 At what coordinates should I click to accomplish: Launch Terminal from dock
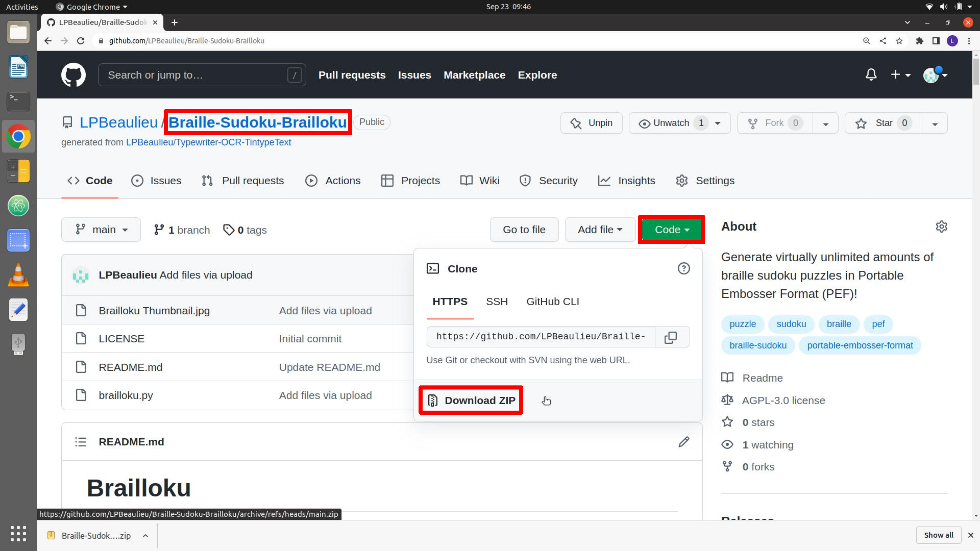click(18, 101)
